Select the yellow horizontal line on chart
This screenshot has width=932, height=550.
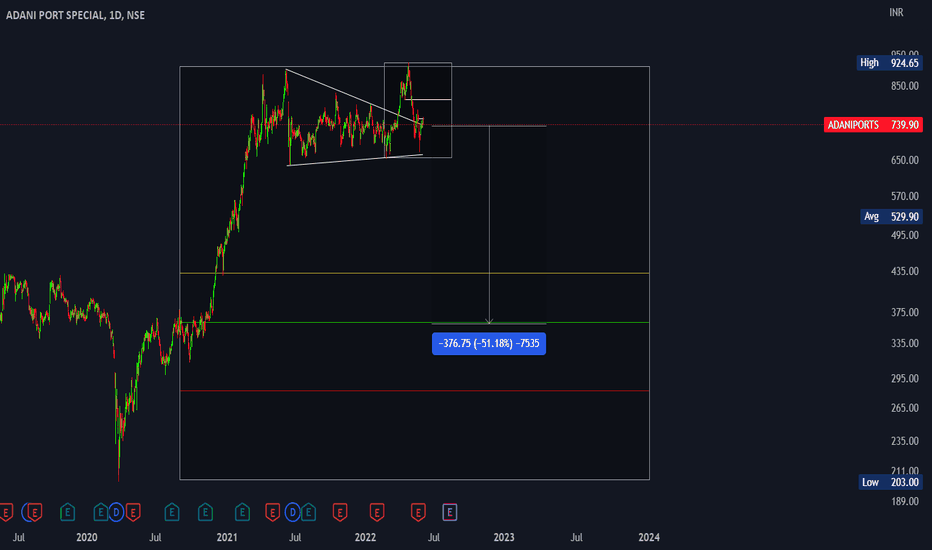(414, 273)
